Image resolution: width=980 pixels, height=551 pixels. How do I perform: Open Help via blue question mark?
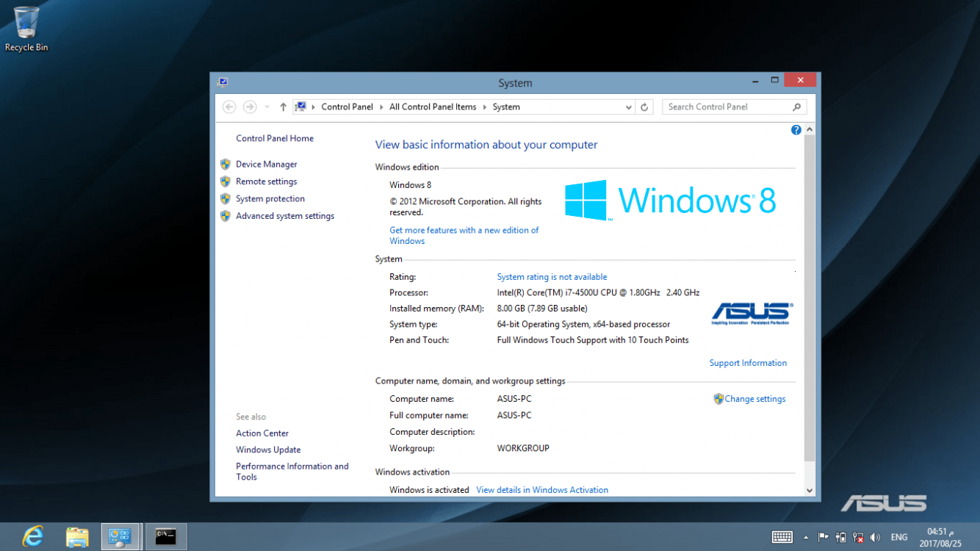[796, 130]
